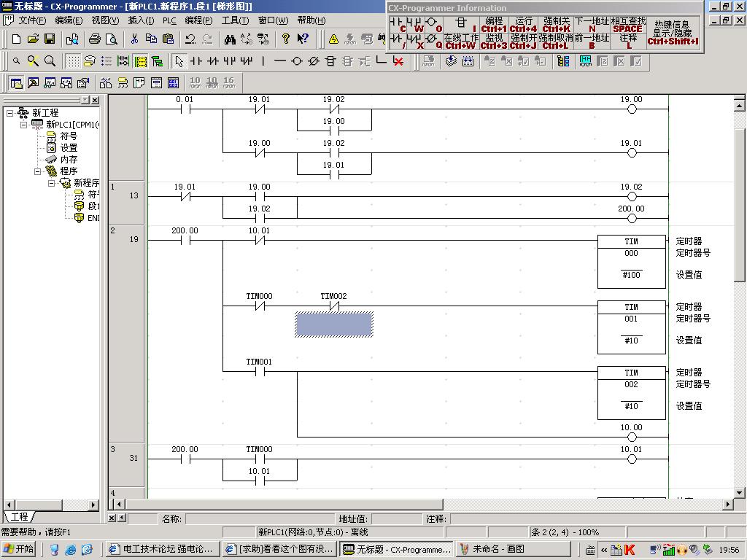This screenshot has width=747, height=560.
Task: Open the 编辑(E) menu
Action: point(69,20)
